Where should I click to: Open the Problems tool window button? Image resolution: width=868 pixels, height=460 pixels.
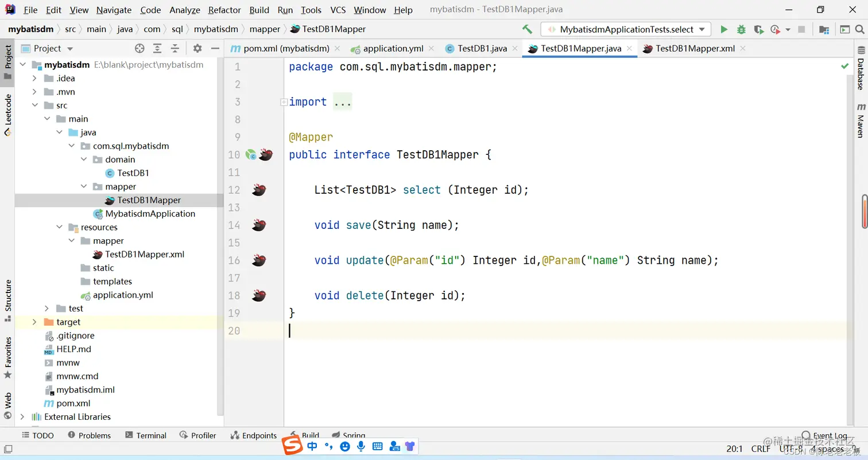click(x=89, y=435)
